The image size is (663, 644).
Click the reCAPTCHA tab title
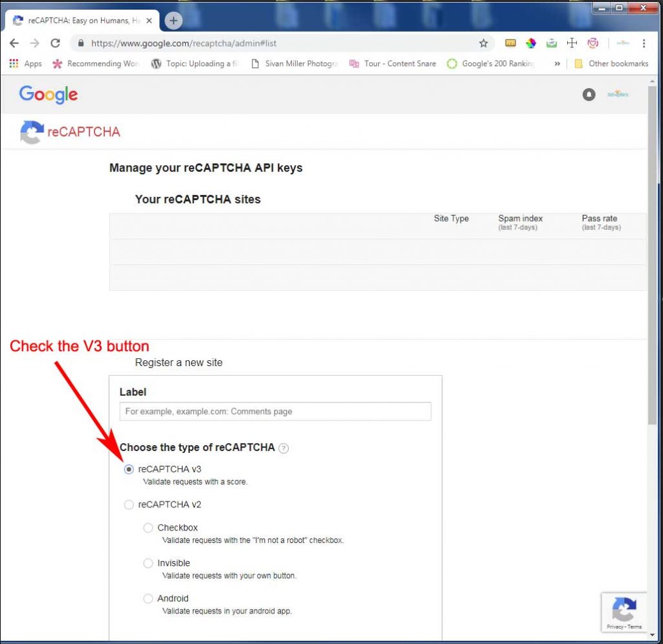[x=84, y=20]
